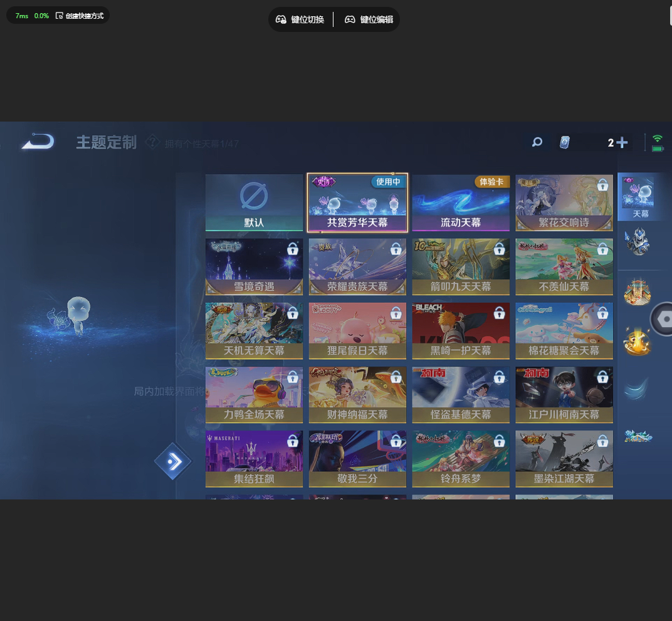
Task: Open the help question mark icon
Action: [x=152, y=142]
